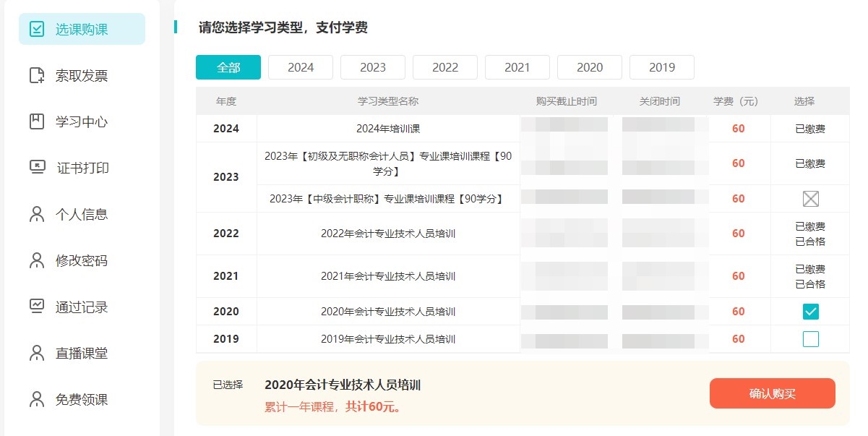Click the disabled 2023 中级会计职称 checkbox
The width and height of the screenshot is (868, 436).
pyautogui.click(x=810, y=199)
